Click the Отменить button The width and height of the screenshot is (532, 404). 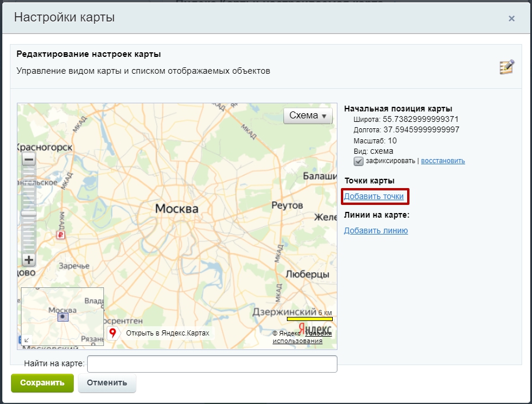click(x=107, y=383)
